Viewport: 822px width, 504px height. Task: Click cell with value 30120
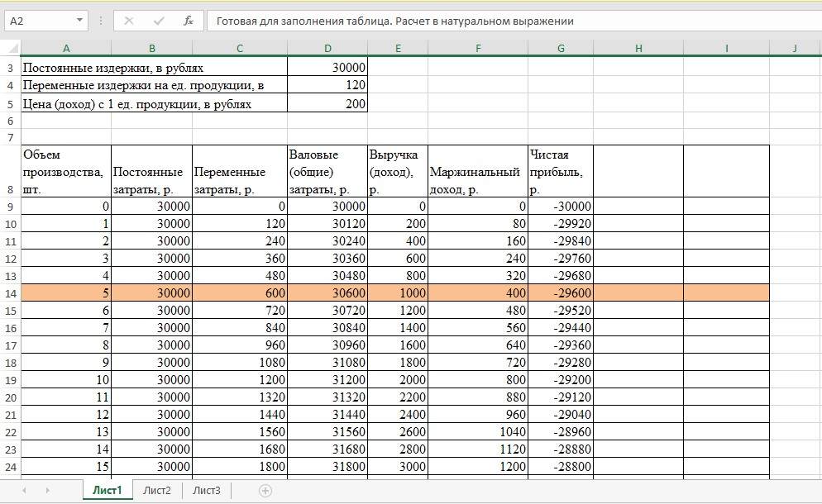[327, 224]
